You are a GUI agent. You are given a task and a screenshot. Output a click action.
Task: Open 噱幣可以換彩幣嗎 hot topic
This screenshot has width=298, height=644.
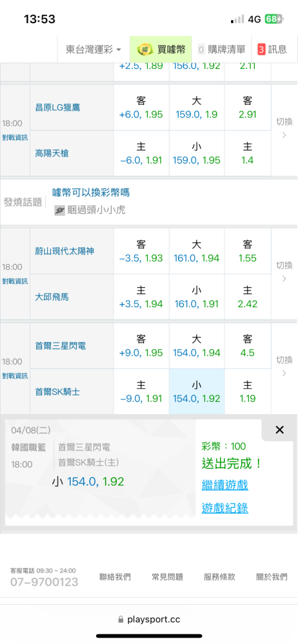pos(91,192)
